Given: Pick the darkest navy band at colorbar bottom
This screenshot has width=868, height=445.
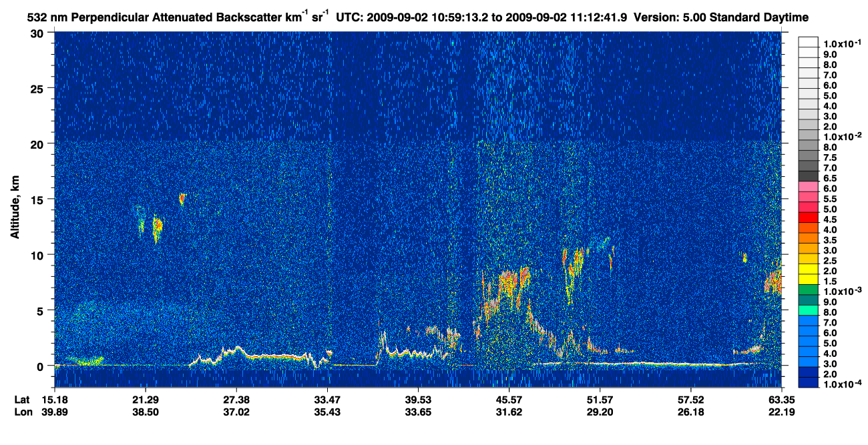Looking at the screenshot, I should pos(808,383).
